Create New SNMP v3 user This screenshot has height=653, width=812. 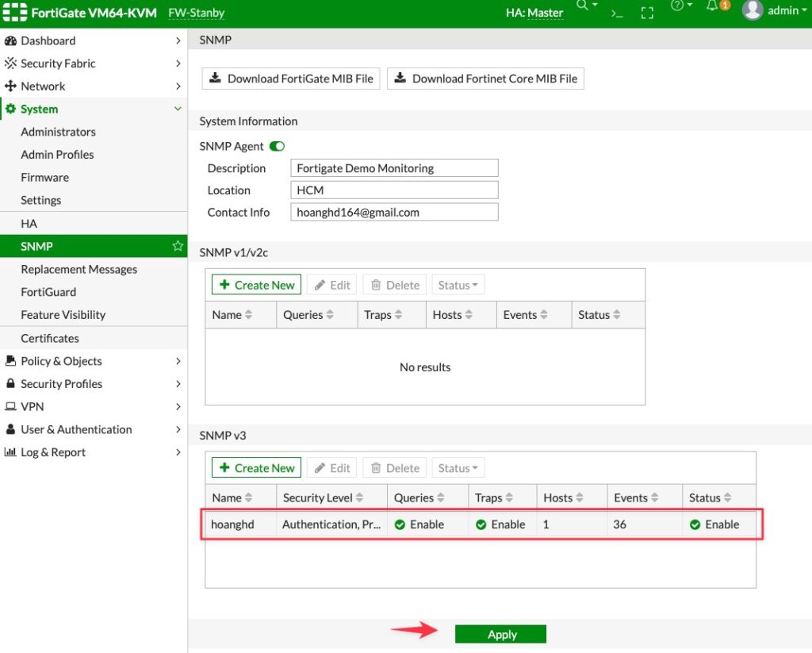(256, 468)
